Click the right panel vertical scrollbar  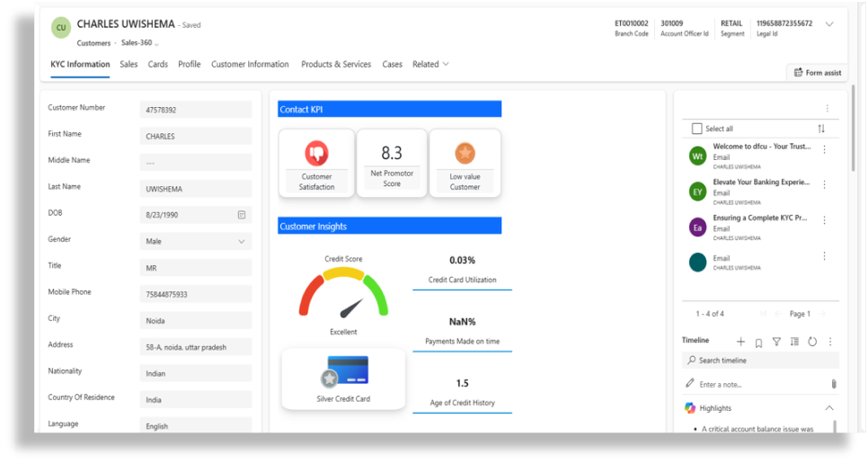click(x=853, y=129)
